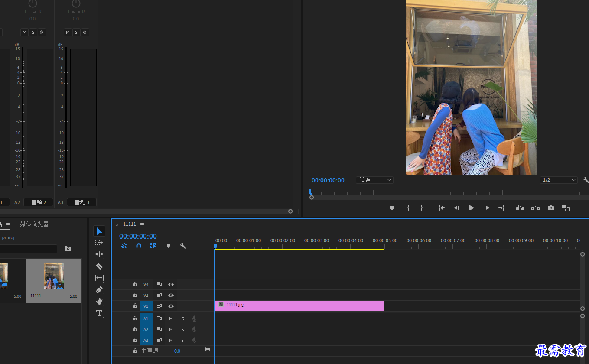Step forward one frame
Image resolution: width=589 pixels, height=364 pixels.
click(487, 208)
